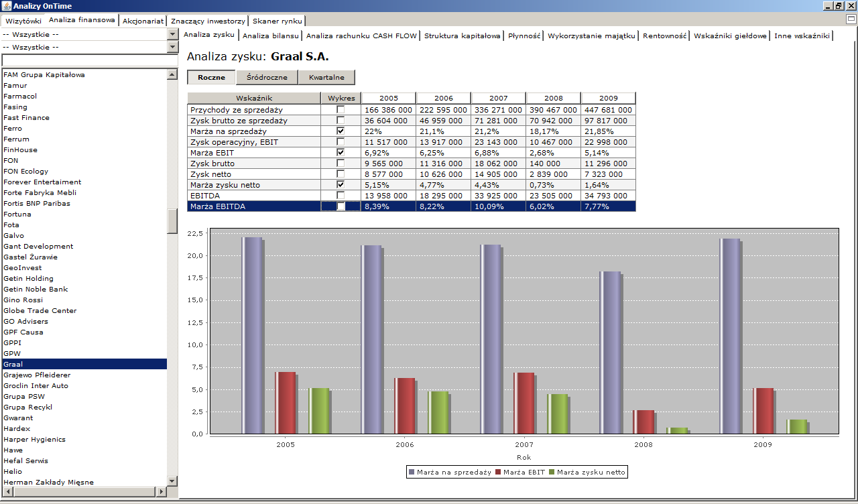
Task: Select Forte Fabryka Mebli in company list
Action: tap(84, 192)
